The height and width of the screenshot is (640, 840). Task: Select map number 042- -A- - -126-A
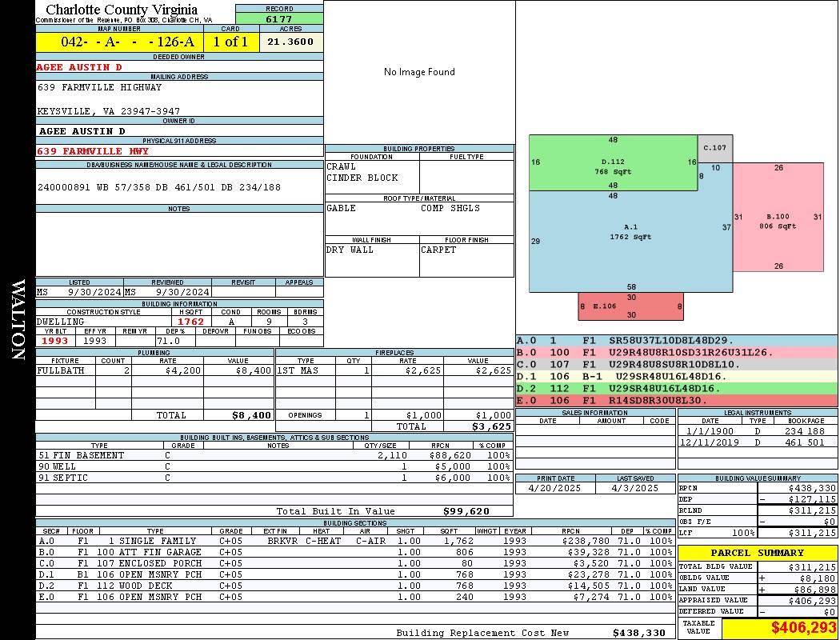pyautogui.click(x=127, y=42)
